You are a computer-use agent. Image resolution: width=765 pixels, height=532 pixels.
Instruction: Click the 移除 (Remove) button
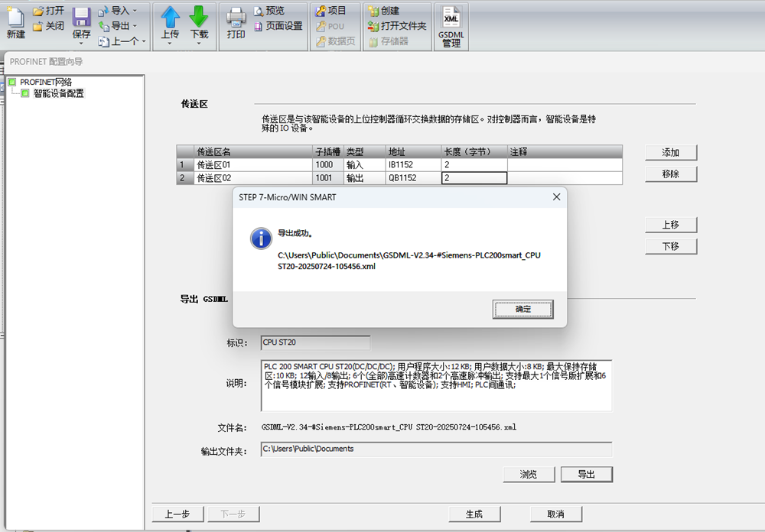coord(671,174)
